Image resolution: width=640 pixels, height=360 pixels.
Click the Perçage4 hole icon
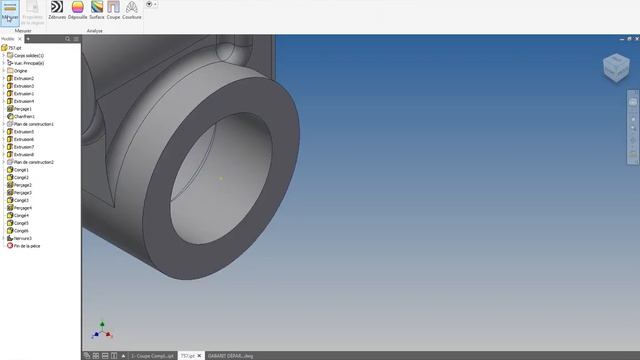pyautogui.click(x=10, y=208)
